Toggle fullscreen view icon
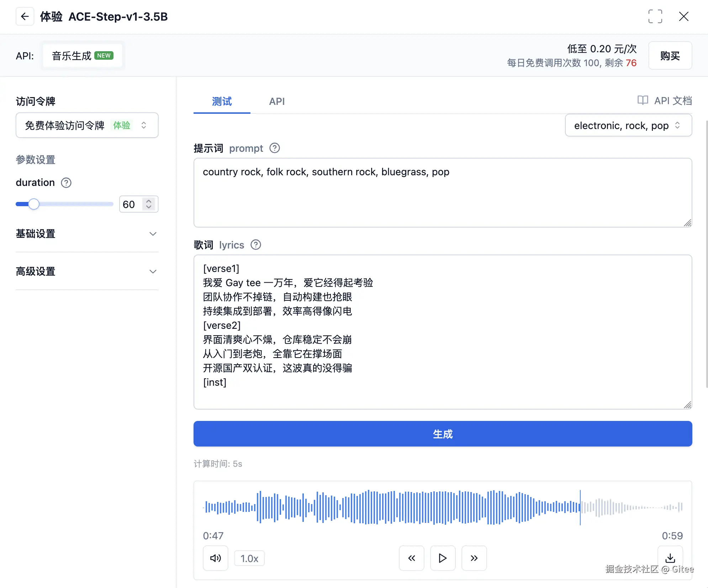708x588 pixels. [x=655, y=16]
